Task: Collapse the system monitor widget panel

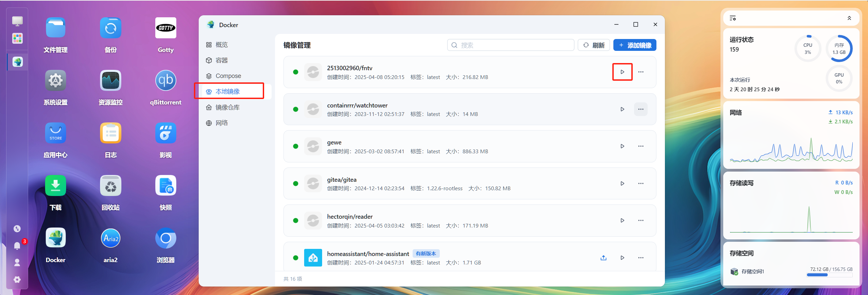Action: 849,18
